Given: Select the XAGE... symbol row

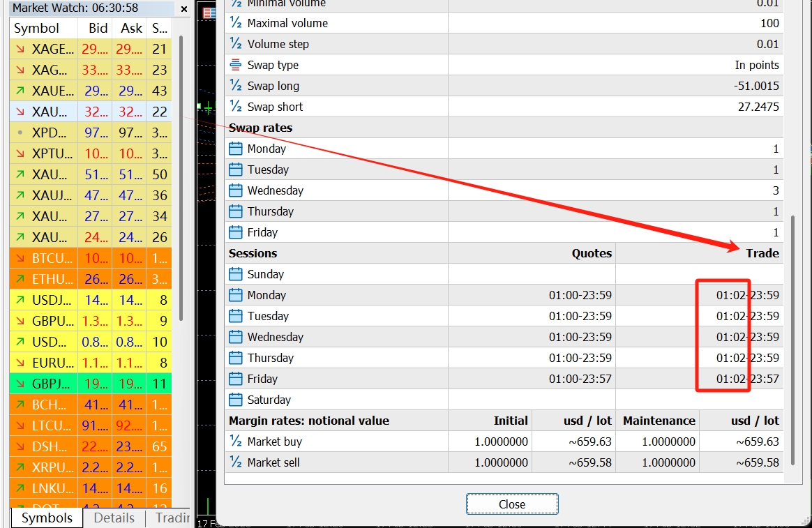Looking at the screenshot, I should (91, 49).
